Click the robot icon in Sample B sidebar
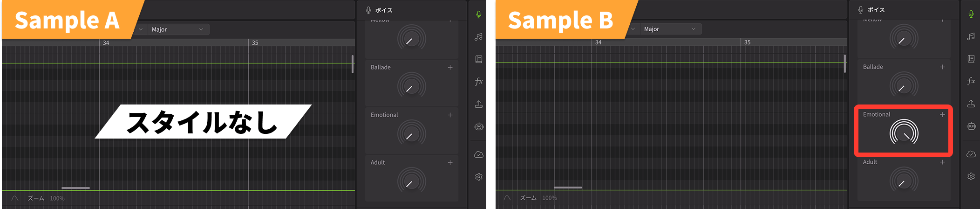The width and height of the screenshot is (980, 209). pos(971,126)
